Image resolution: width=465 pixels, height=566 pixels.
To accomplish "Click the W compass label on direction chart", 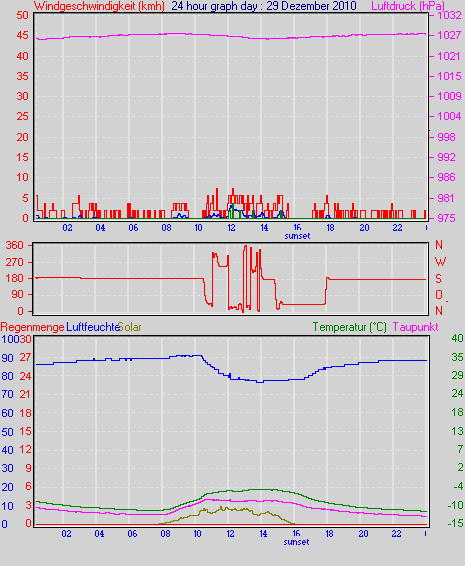I will point(440,261).
